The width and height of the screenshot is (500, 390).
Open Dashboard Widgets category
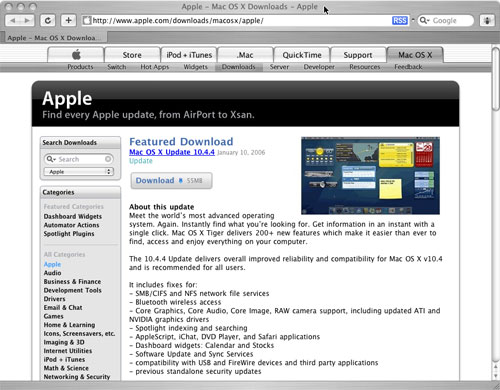[x=73, y=216]
